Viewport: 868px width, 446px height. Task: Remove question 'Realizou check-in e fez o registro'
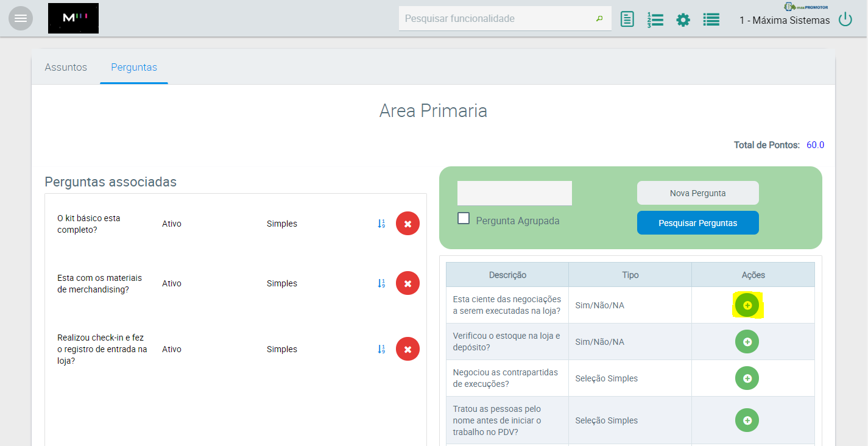point(408,349)
